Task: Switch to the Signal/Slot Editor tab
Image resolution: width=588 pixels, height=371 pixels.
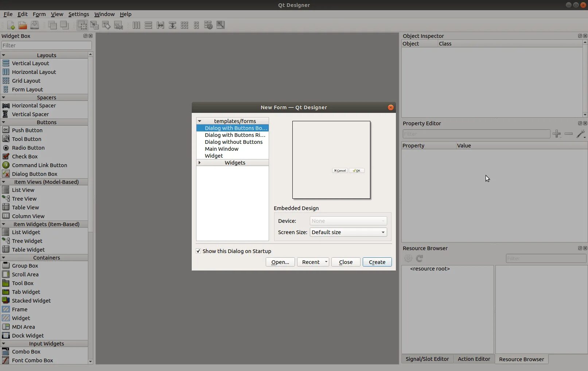Action: pos(427,359)
